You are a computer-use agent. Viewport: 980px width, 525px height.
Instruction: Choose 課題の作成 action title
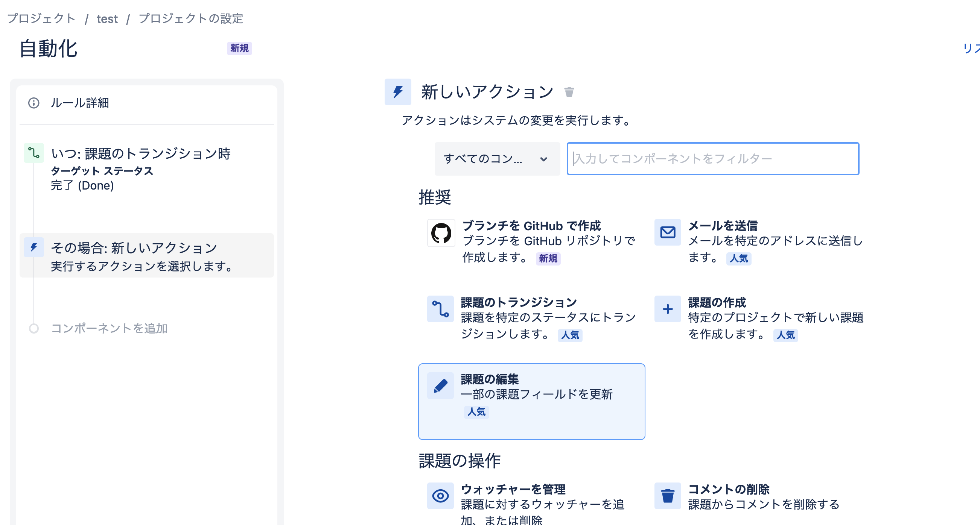point(717,303)
